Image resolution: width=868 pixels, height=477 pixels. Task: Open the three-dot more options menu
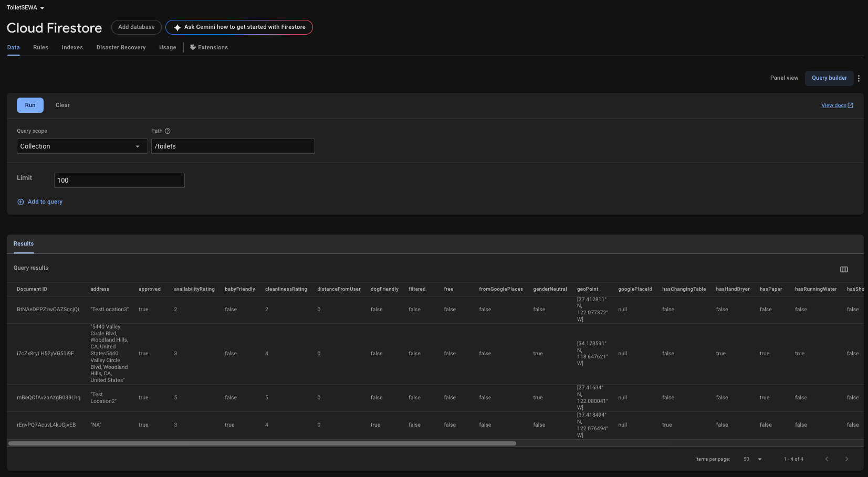point(859,78)
